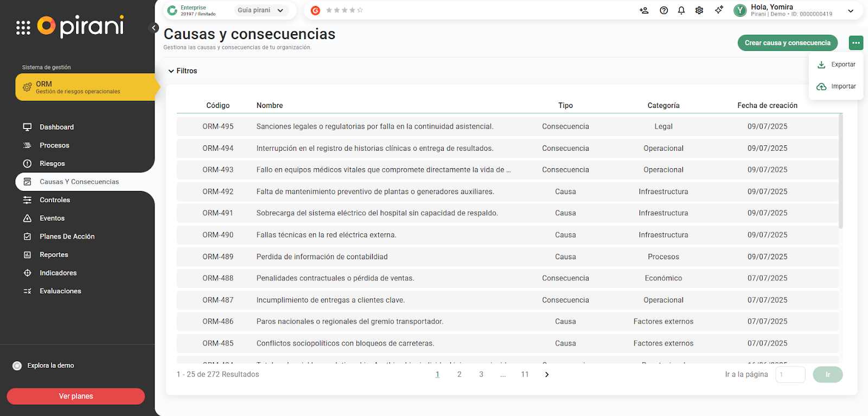The height and width of the screenshot is (416, 868).
Task: Click the AI sparkle icon
Action: coord(719,10)
